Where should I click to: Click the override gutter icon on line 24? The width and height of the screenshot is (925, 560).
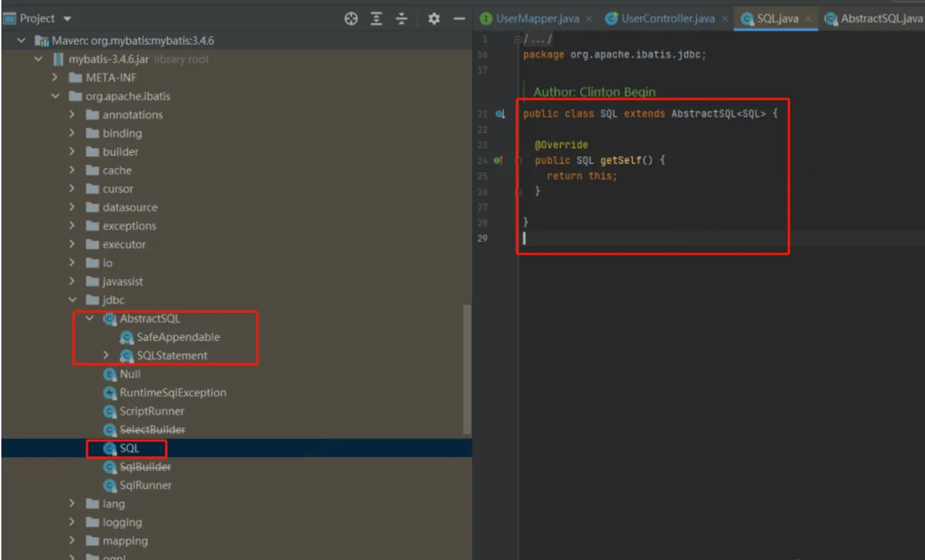pos(498,161)
